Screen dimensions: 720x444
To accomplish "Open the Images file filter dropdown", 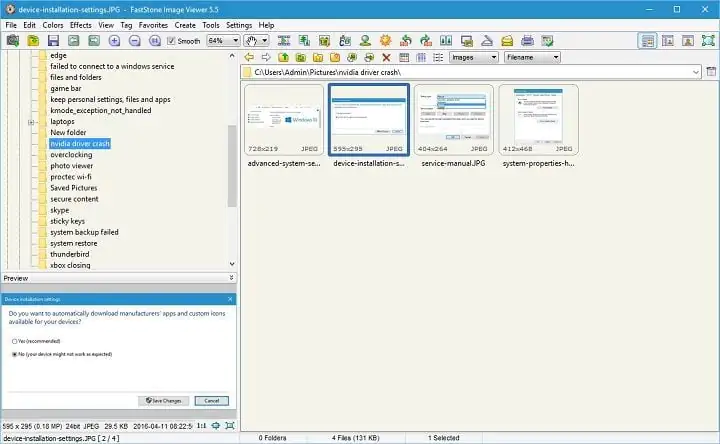I will click(x=473, y=57).
